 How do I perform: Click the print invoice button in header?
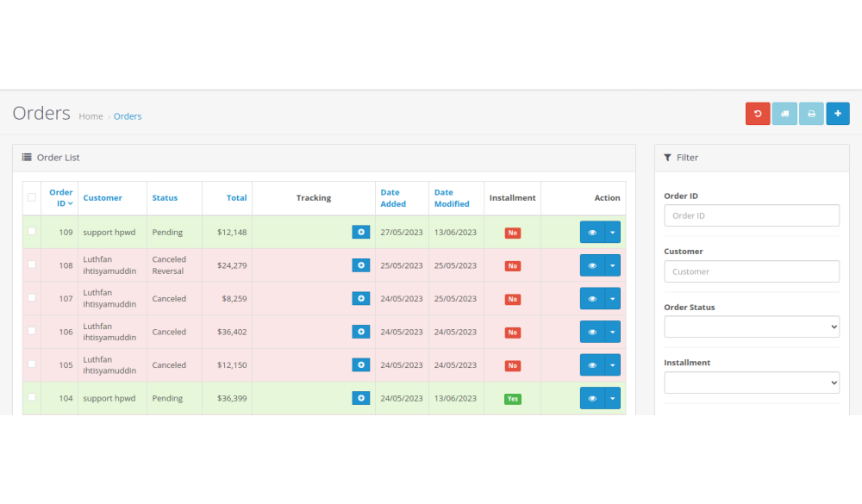[x=811, y=114]
